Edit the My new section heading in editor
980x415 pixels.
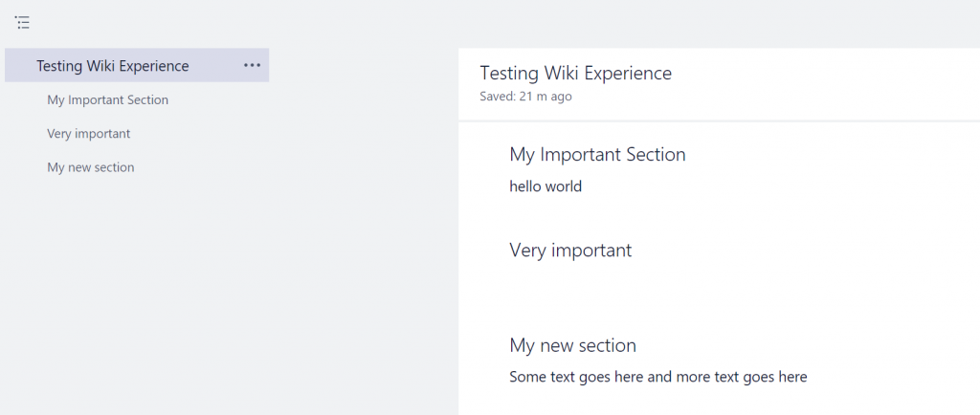click(572, 345)
